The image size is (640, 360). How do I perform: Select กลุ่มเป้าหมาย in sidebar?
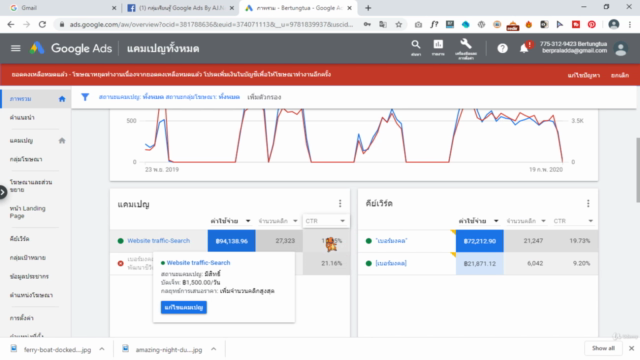pyautogui.click(x=27, y=258)
